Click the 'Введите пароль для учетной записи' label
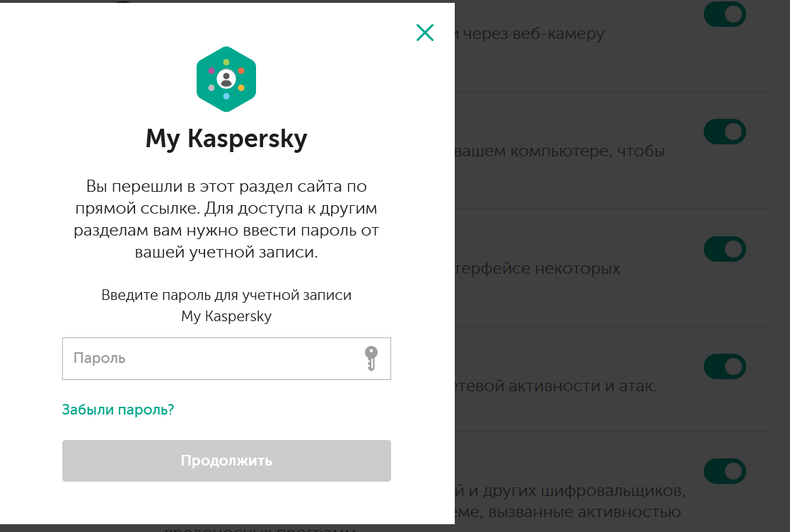 click(226, 306)
